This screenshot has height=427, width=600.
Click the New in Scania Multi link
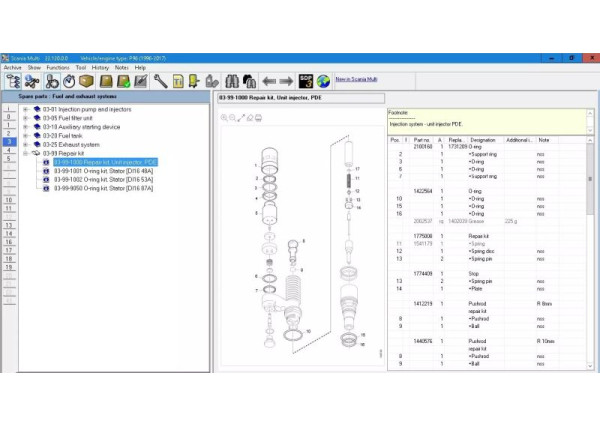pos(356,79)
